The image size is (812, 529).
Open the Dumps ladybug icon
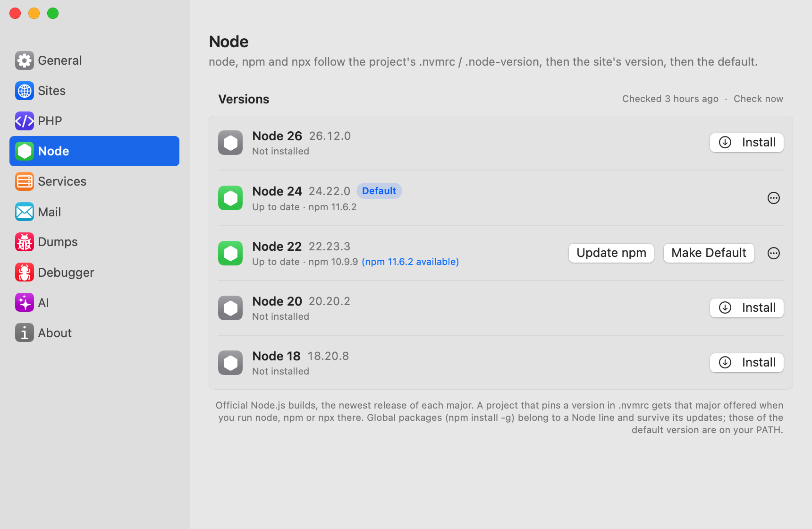(x=24, y=242)
